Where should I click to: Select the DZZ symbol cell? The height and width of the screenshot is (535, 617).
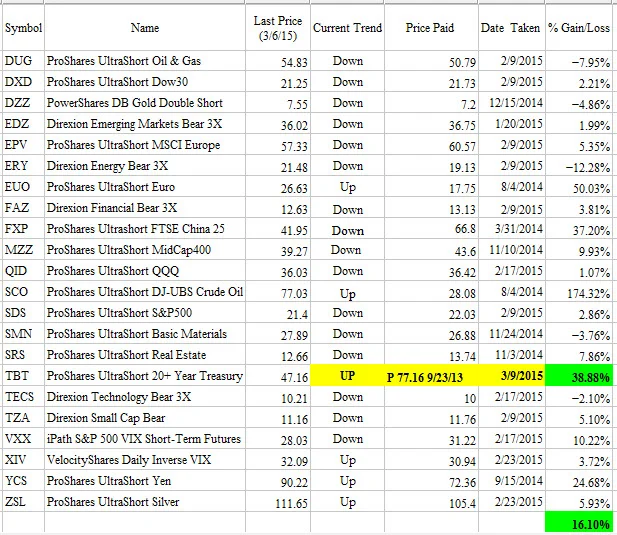point(23,103)
